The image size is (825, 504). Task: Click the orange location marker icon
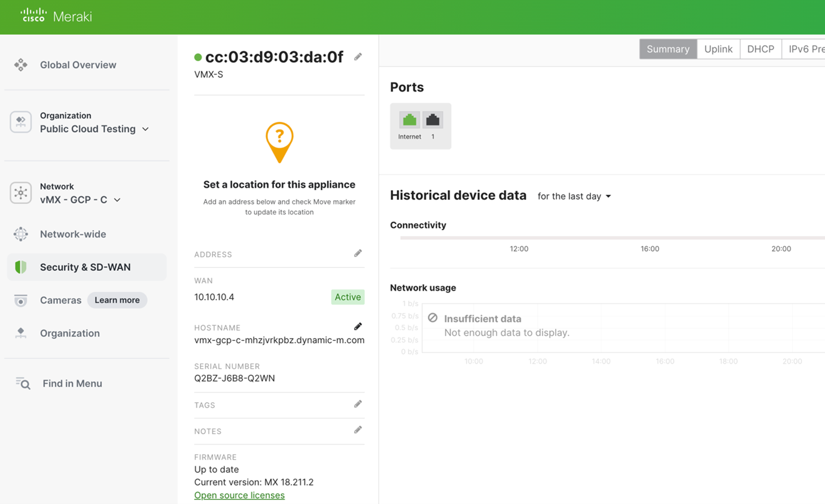(279, 141)
